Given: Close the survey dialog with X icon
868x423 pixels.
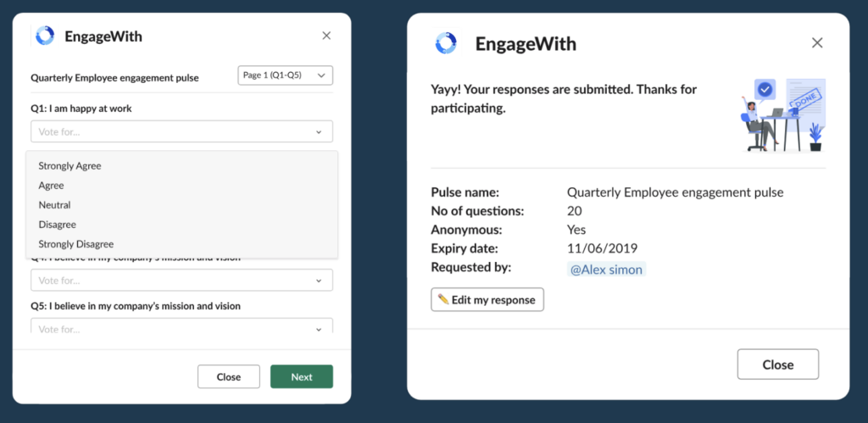Looking at the screenshot, I should tap(327, 36).
